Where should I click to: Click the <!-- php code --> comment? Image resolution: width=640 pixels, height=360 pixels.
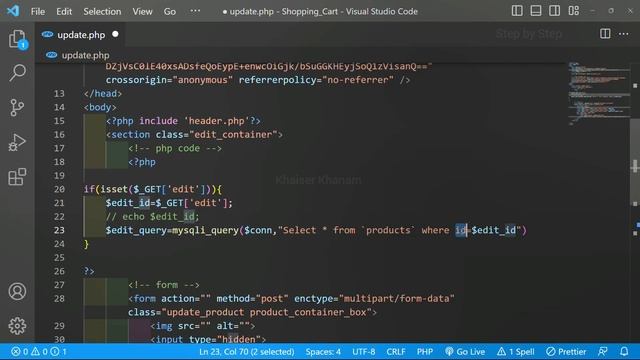(175, 148)
